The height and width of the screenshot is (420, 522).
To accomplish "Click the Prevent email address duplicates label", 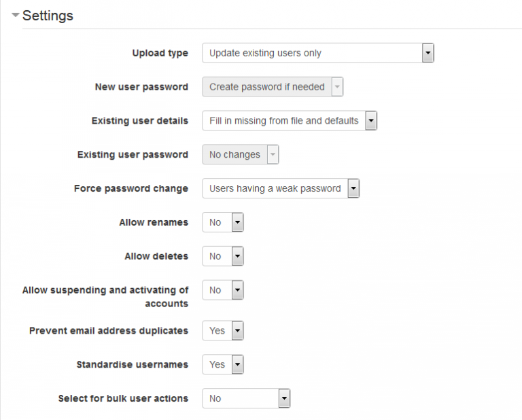I will pos(109,331).
